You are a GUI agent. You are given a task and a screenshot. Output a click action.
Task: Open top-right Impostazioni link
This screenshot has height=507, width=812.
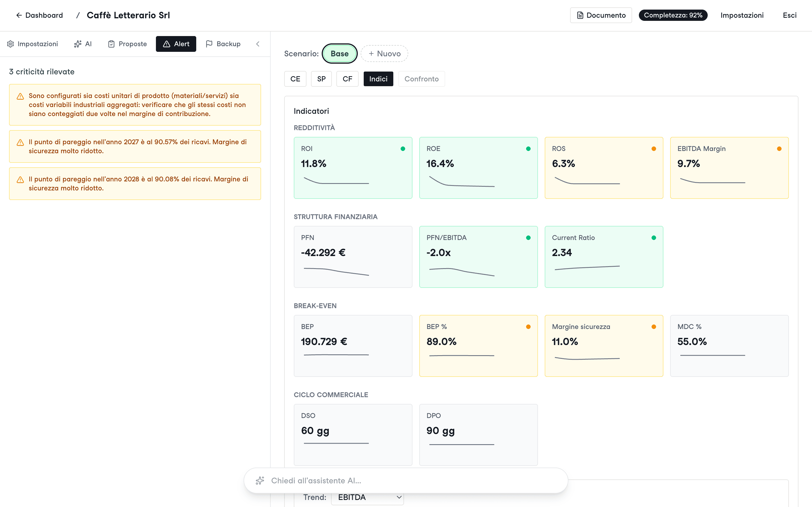tap(742, 15)
